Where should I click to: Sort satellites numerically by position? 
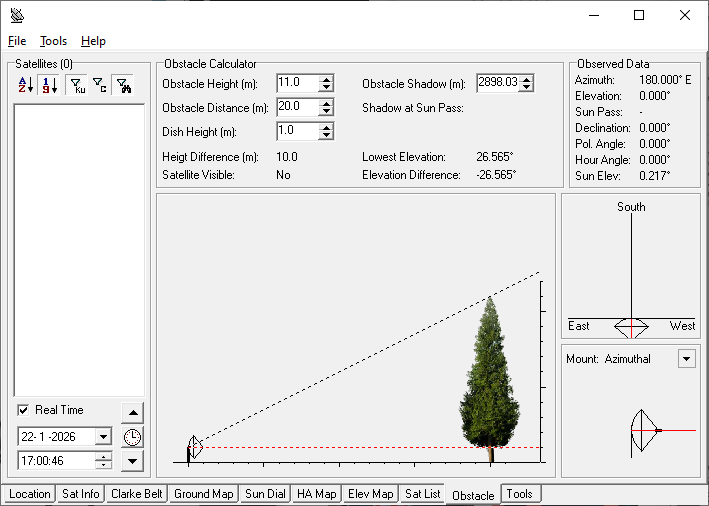50,86
